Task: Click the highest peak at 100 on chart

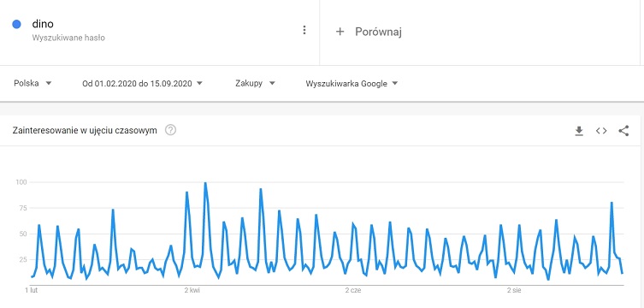Action: tap(205, 183)
